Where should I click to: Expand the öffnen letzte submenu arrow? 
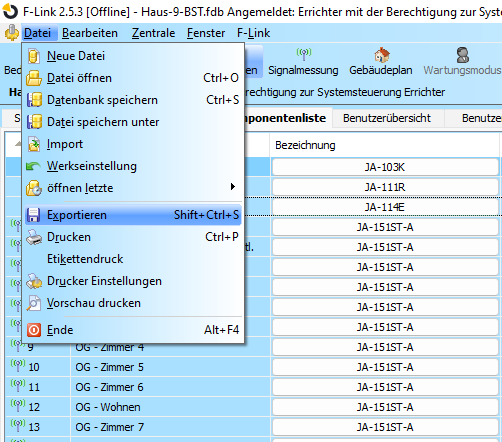pos(233,187)
